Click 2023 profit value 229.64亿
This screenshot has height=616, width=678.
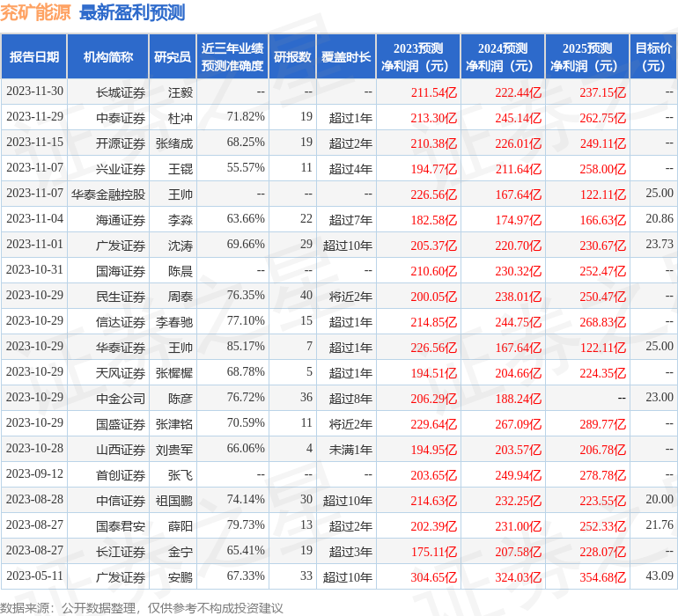pos(434,424)
